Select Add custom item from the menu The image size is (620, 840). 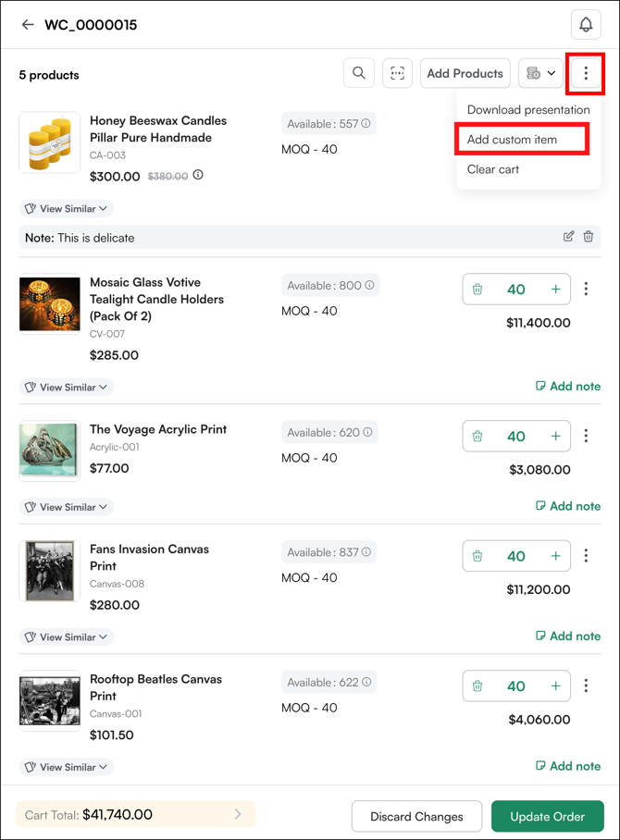[x=521, y=138]
